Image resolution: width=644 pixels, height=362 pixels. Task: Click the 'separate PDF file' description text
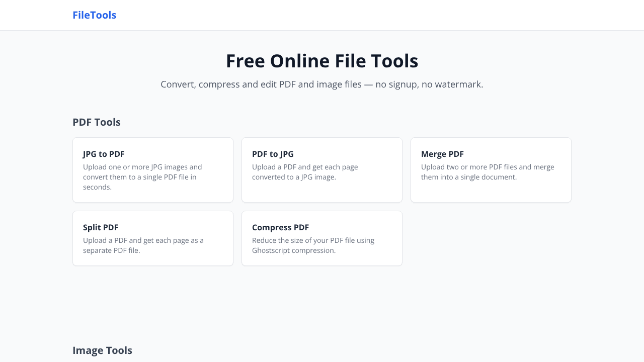112,250
